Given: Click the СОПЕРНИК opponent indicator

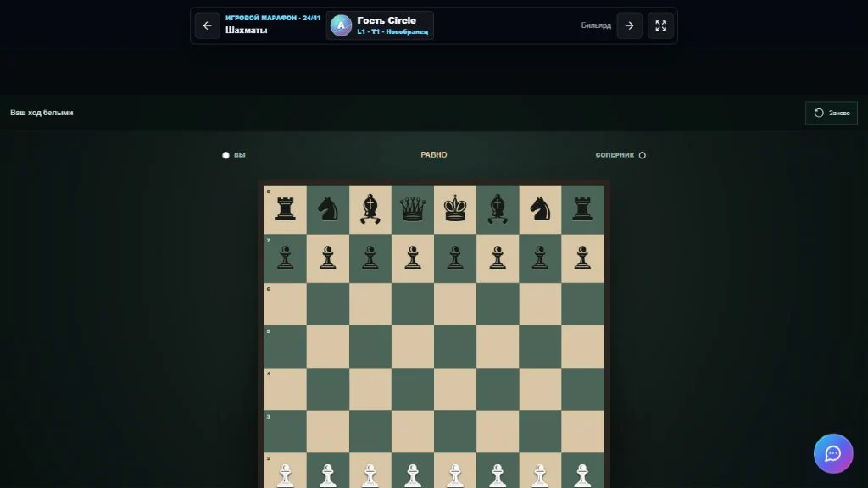Looking at the screenshot, I should pos(620,155).
